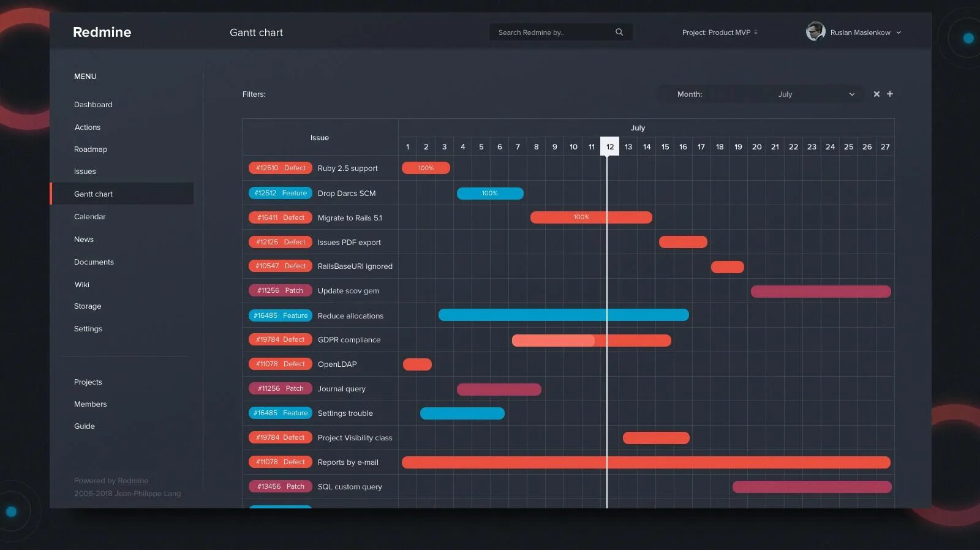This screenshot has width=980, height=550.
Task: Select the Ruby 2.5 support 100% bar
Action: tap(426, 168)
